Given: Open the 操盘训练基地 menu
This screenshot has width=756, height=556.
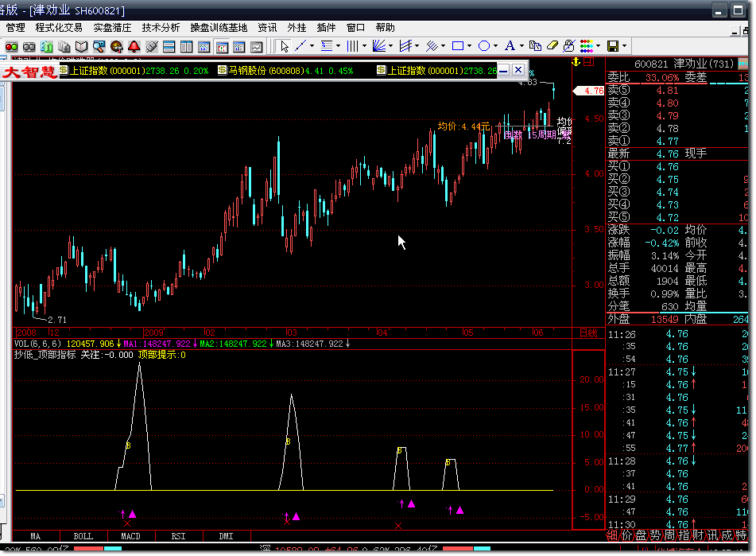Looking at the screenshot, I should click(219, 28).
